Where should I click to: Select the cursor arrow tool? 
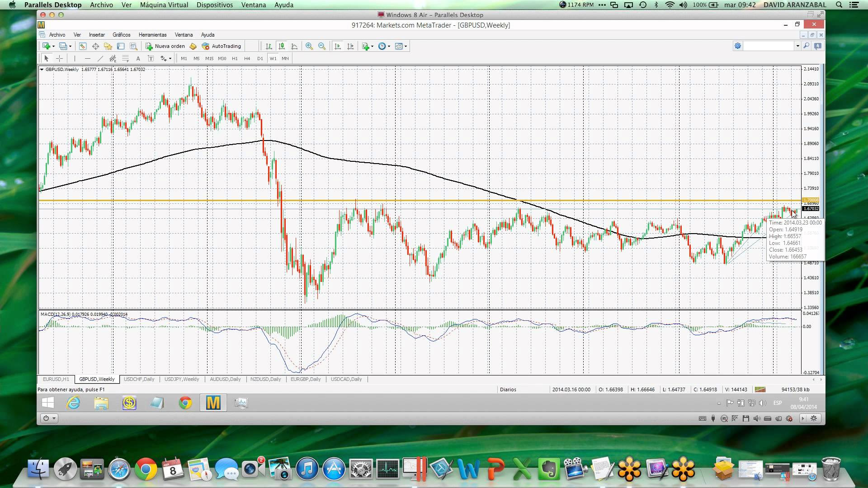46,58
